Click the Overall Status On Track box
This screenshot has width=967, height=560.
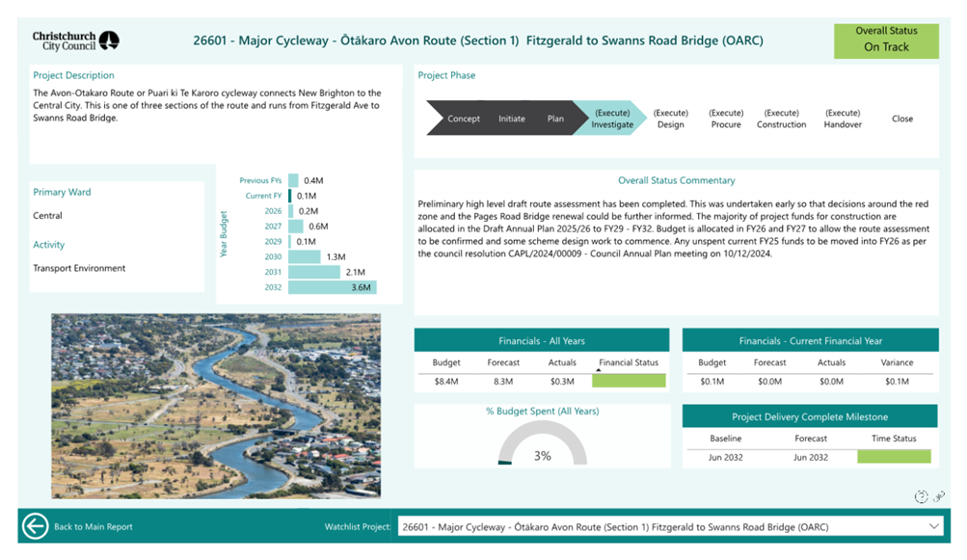tap(886, 40)
